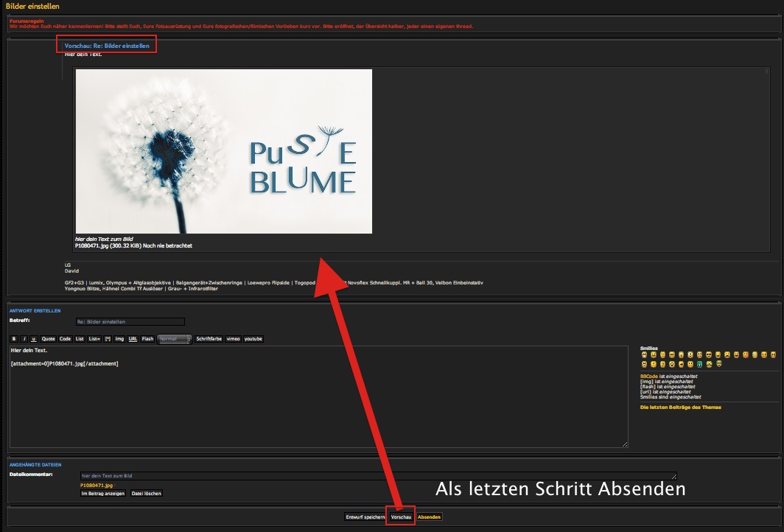Click '[flash] ist eingeschaltet' text
The height and width of the screenshot is (532, 784).
(668, 387)
